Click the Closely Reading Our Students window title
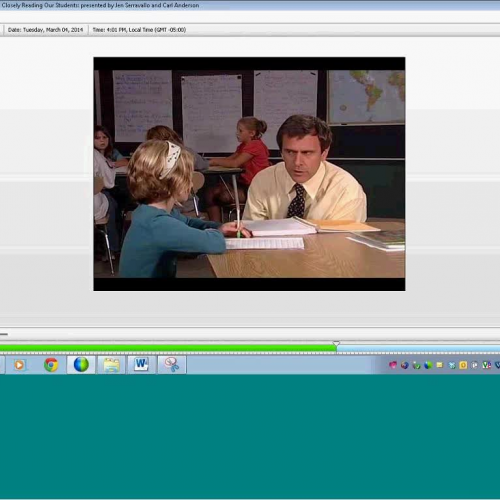This screenshot has height=500, width=500. click(x=100, y=5)
